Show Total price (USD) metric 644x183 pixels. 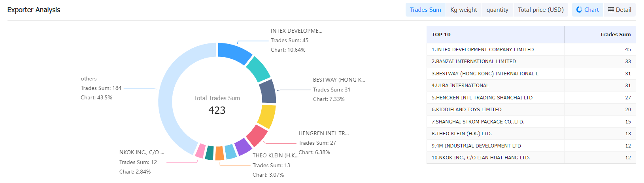click(x=541, y=10)
